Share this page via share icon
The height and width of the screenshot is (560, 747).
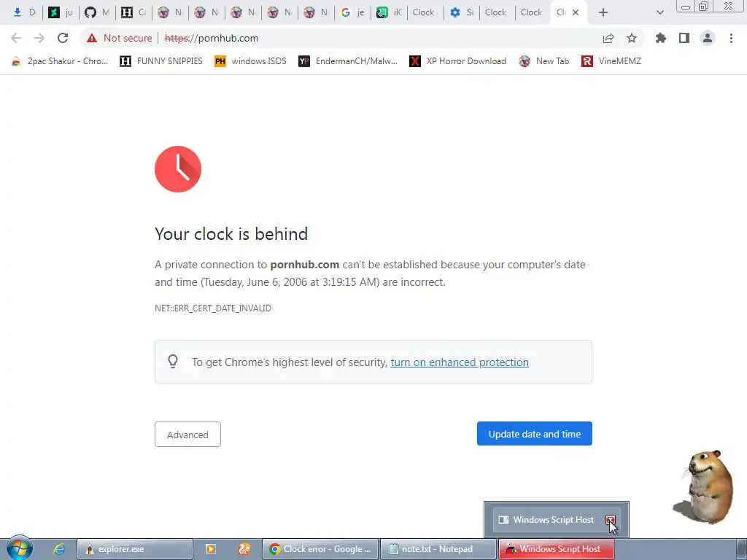608,38
